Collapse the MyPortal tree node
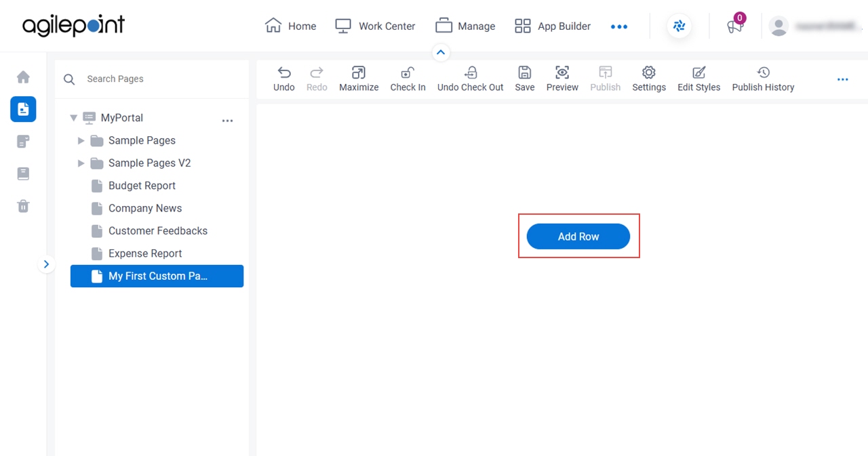The height and width of the screenshot is (456, 868). pyautogui.click(x=74, y=118)
